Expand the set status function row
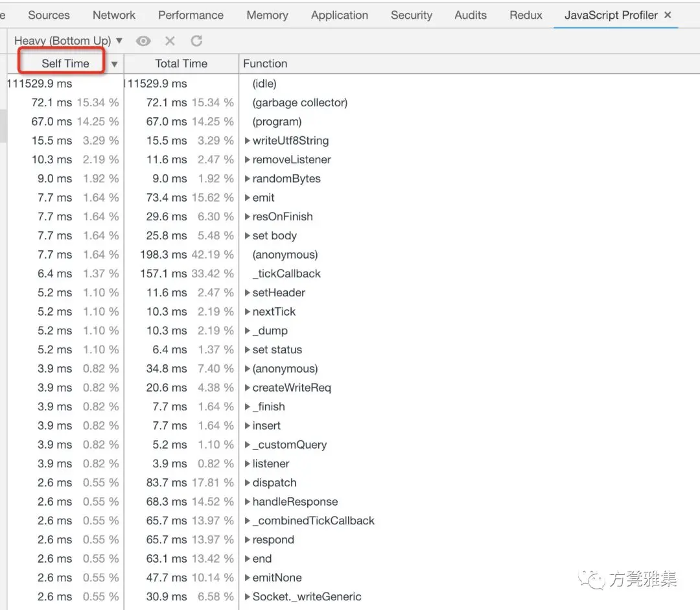The width and height of the screenshot is (700, 610). click(x=248, y=349)
